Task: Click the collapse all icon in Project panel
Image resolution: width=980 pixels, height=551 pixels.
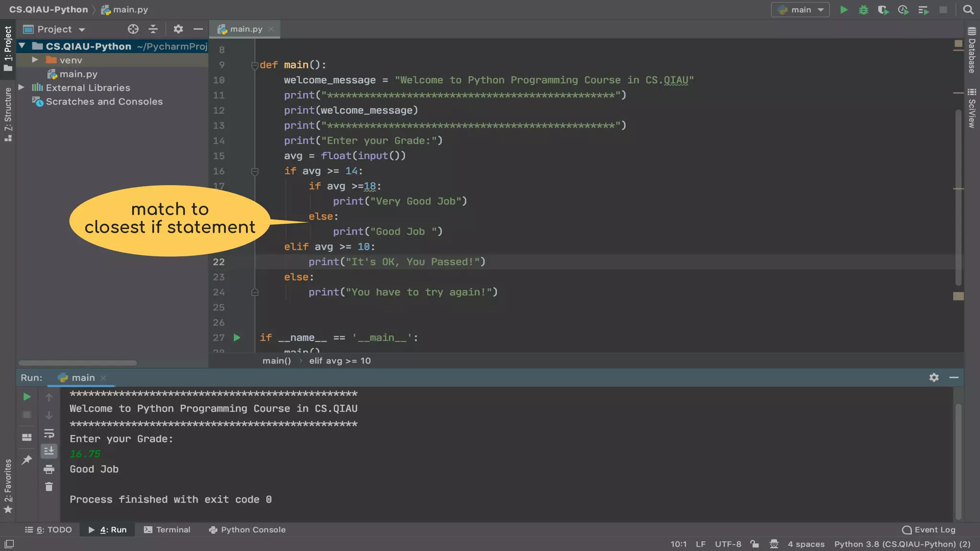Action: [x=153, y=29]
